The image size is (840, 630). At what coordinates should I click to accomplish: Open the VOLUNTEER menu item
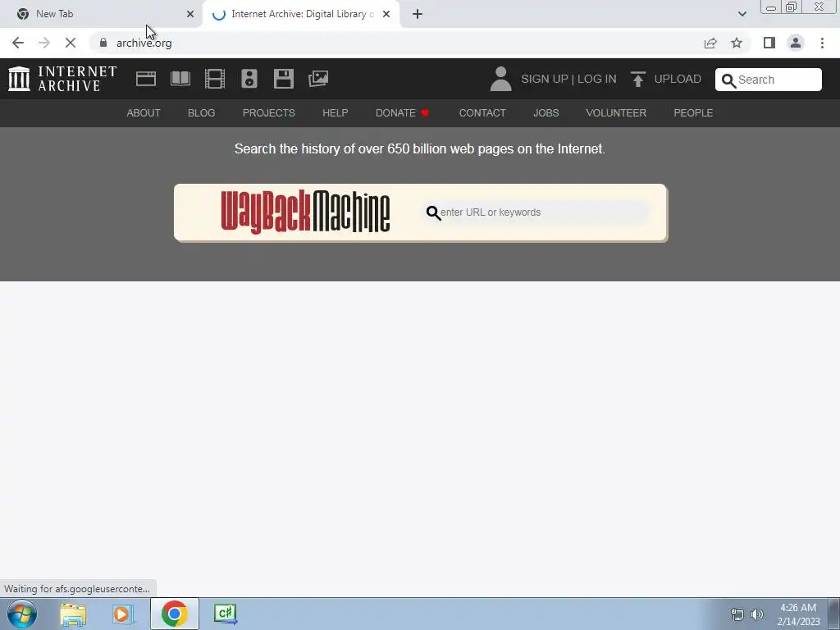[616, 113]
